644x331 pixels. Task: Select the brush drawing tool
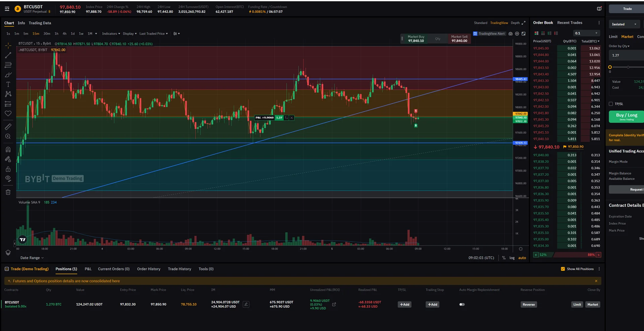tap(8, 75)
